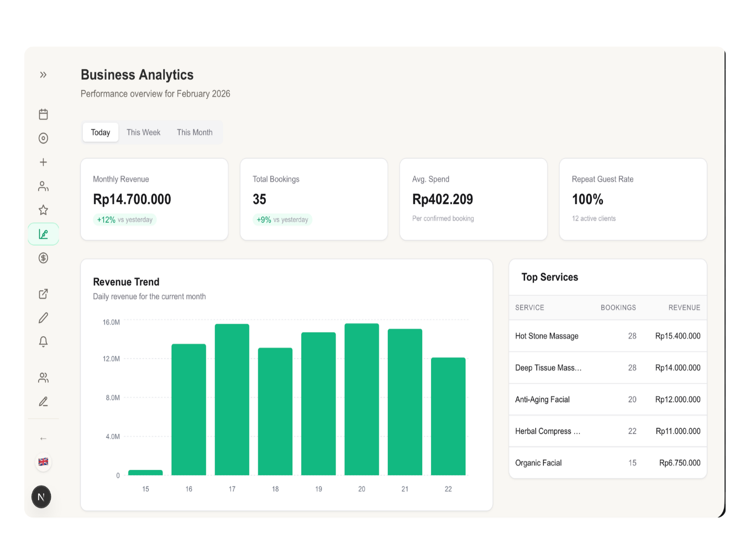Click the plus icon in sidebar
This screenshot has width=746, height=560.
click(43, 162)
